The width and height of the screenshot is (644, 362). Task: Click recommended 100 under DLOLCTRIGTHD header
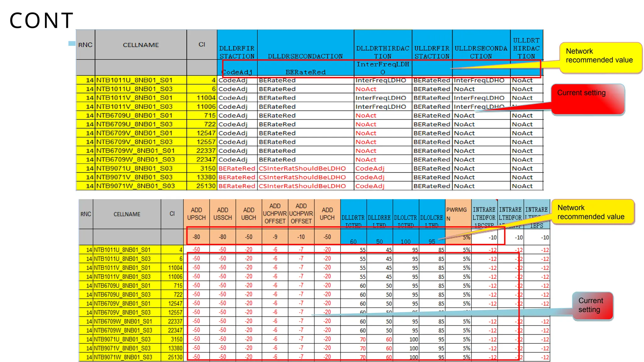coord(406,242)
